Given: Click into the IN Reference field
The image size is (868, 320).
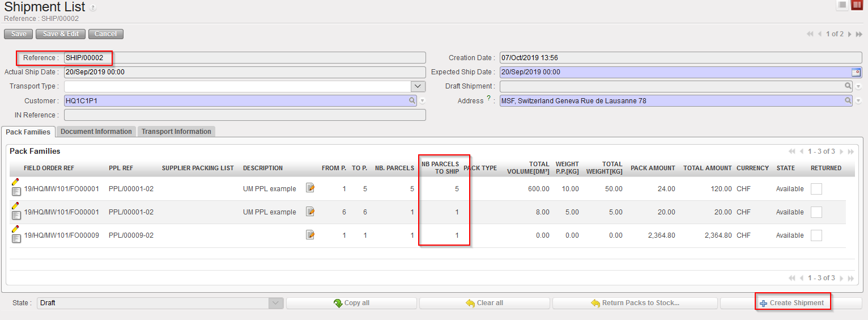Looking at the screenshot, I should [x=245, y=115].
